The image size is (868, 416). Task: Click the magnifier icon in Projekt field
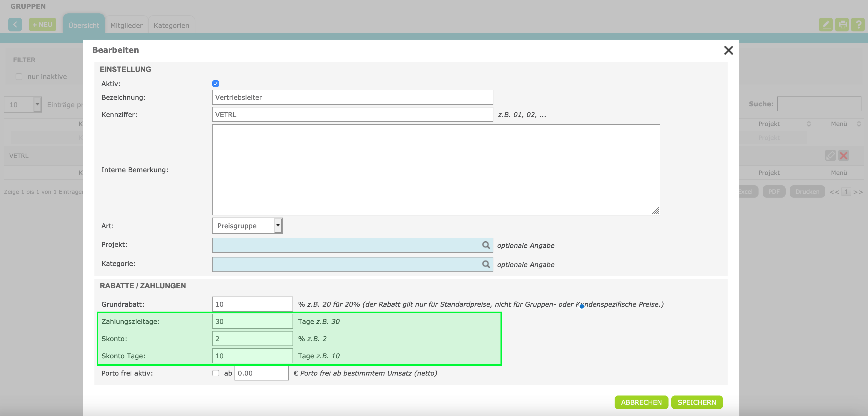coord(485,245)
